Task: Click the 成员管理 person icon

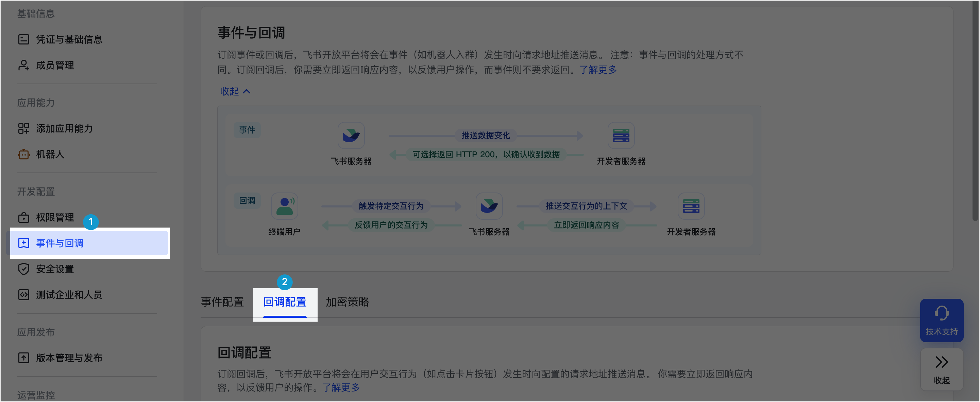Action: click(x=23, y=65)
